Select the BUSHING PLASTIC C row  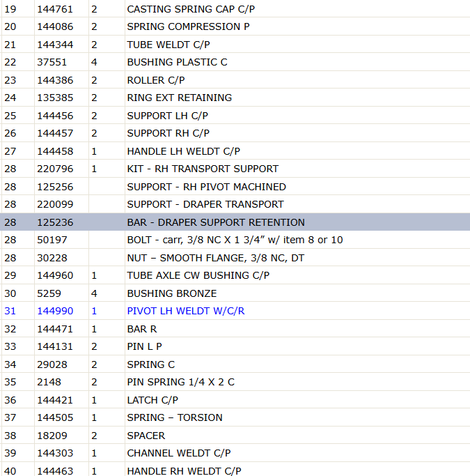tap(235, 62)
